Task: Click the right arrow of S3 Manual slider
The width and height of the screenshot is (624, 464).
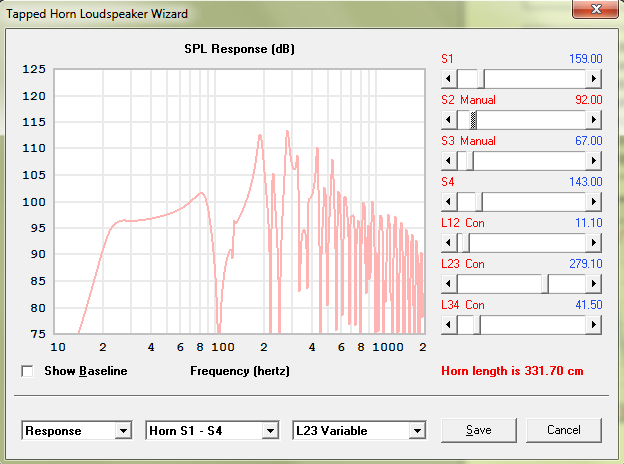Action: pyautogui.click(x=593, y=161)
